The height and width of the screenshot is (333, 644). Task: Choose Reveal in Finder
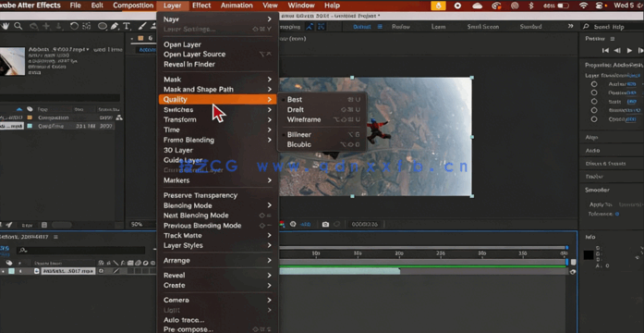point(218,64)
